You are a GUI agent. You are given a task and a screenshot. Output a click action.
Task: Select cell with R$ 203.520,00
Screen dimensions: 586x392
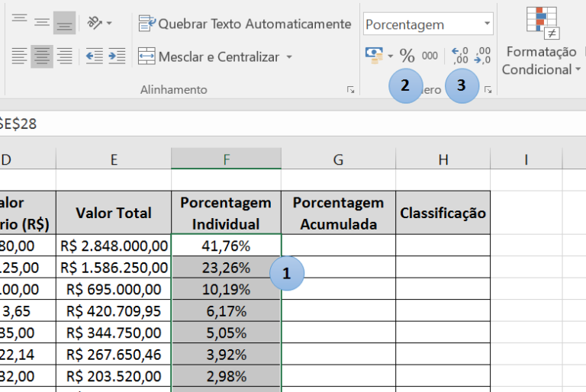(x=114, y=375)
